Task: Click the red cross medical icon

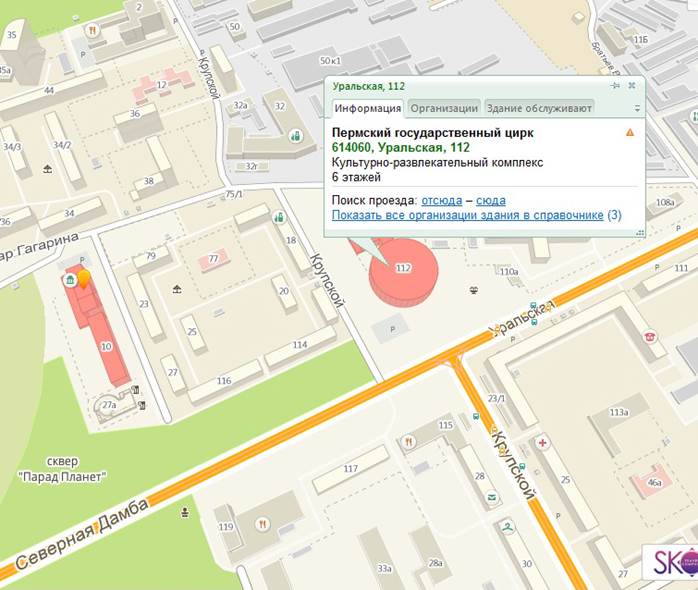Action: point(542,443)
